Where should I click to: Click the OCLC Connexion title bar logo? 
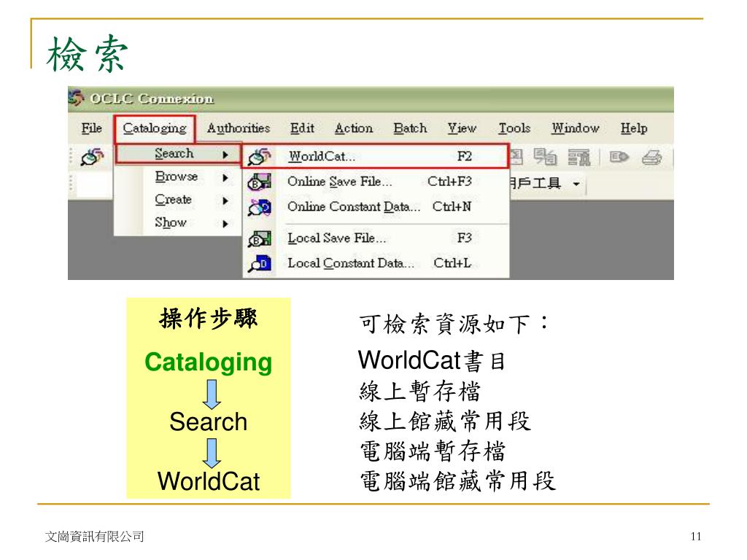tap(76, 98)
